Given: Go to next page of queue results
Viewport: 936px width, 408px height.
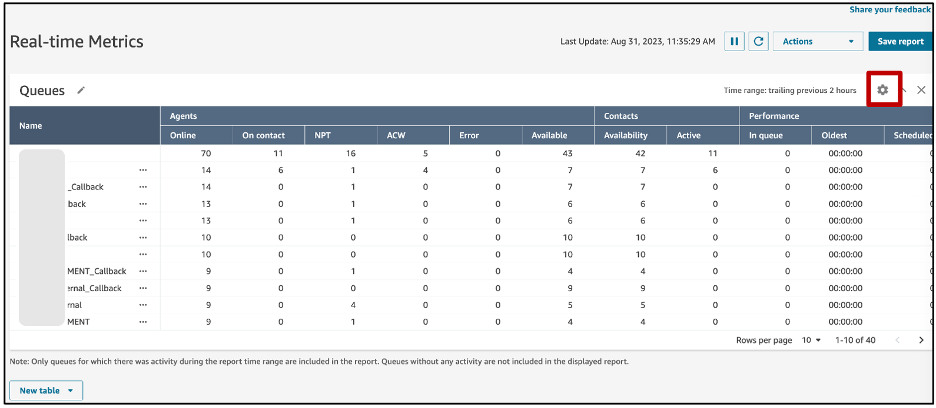Looking at the screenshot, I should click(922, 340).
